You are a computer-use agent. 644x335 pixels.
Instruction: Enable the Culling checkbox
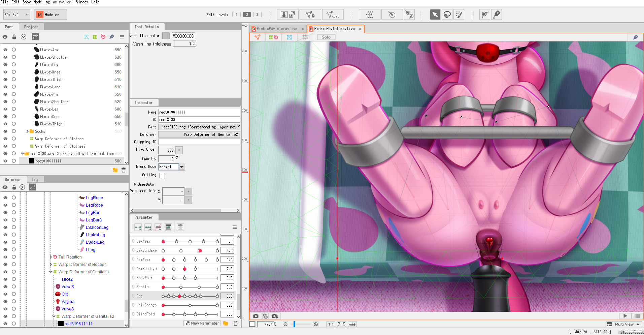point(162,175)
